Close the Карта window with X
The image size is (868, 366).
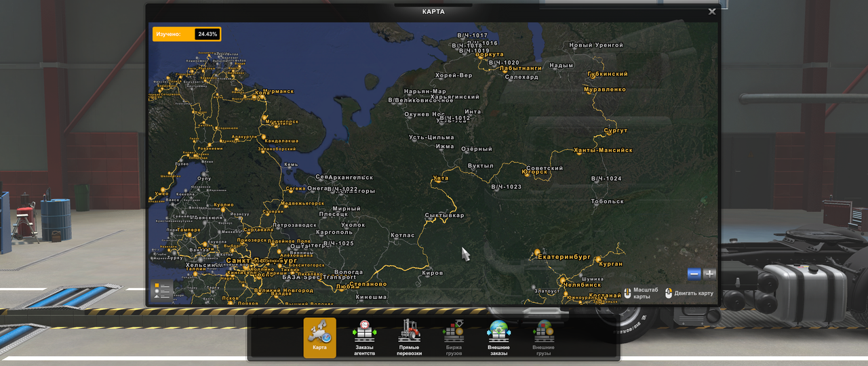712,12
